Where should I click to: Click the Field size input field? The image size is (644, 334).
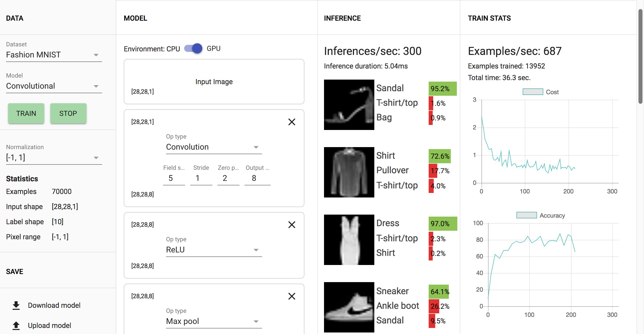(174, 178)
